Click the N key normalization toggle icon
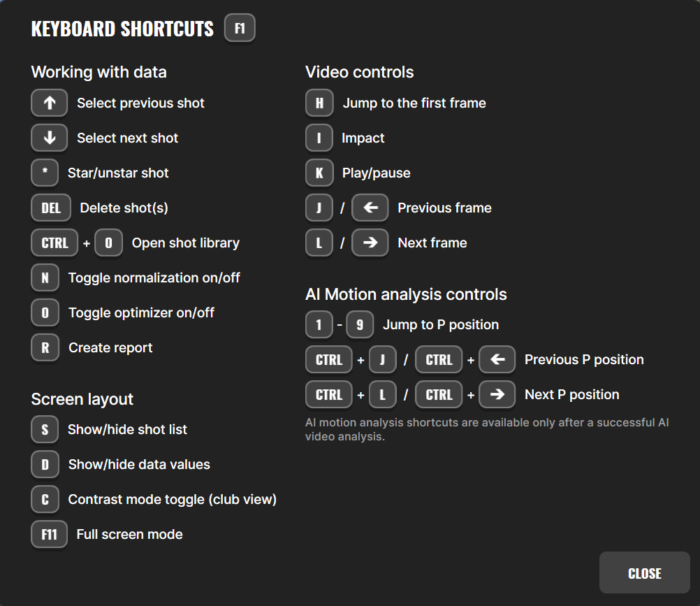This screenshot has height=606, width=700. tap(45, 277)
